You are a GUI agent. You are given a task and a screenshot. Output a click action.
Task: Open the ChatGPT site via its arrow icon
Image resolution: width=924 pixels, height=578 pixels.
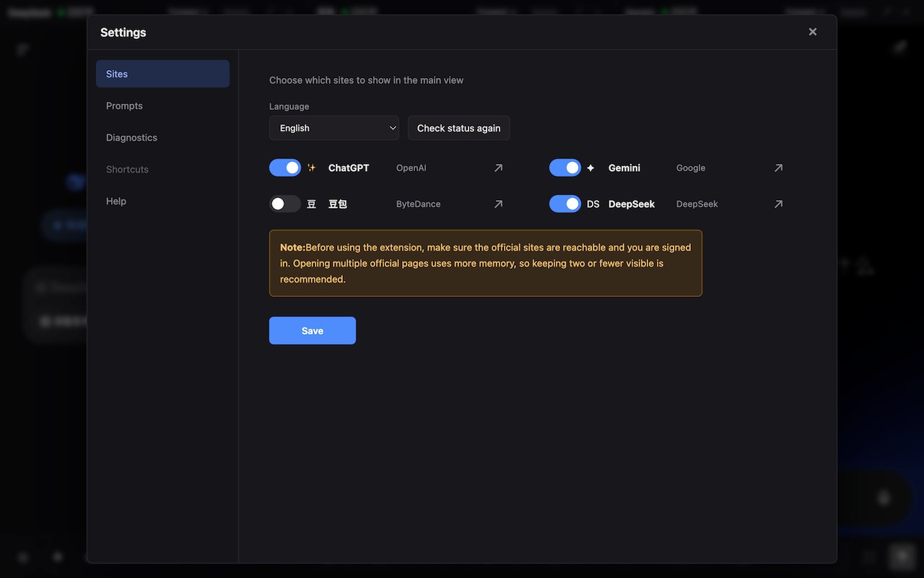pos(498,168)
